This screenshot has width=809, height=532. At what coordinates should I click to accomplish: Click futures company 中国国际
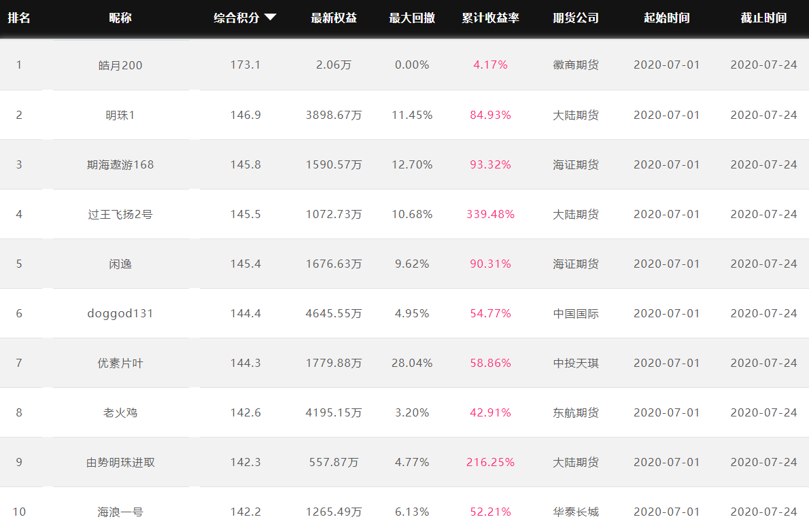click(576, 313)
